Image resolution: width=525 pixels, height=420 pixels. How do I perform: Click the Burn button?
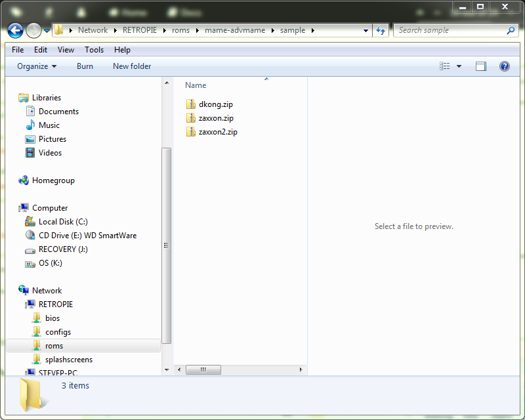click(85, 66)
